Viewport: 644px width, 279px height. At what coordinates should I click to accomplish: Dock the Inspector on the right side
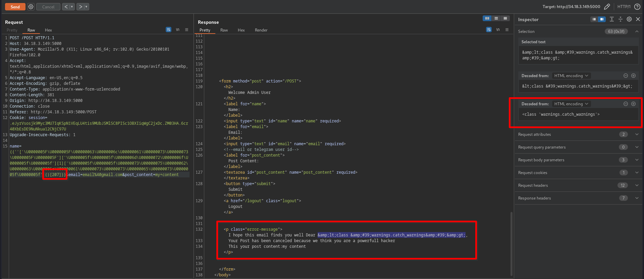point(602,19)
